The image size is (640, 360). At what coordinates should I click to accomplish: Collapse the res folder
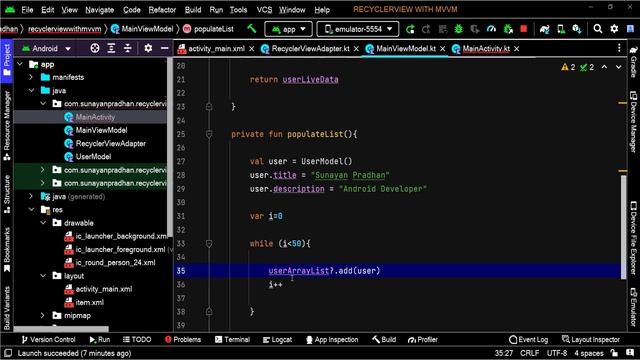pos(31,209)
